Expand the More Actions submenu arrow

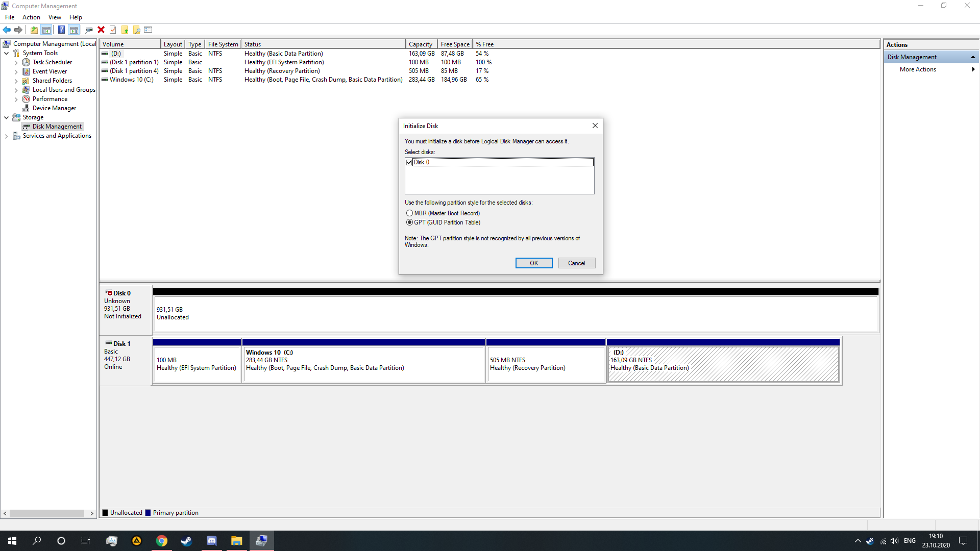973,69
